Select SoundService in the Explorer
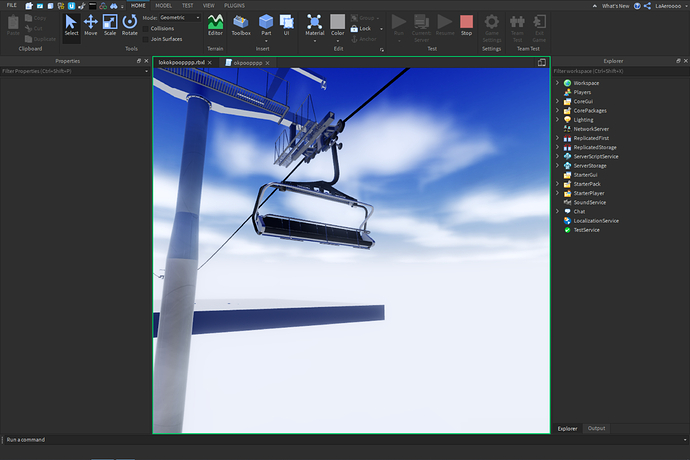Image resolution: width=690 pixels, height=460 pixels. [590, 202]
